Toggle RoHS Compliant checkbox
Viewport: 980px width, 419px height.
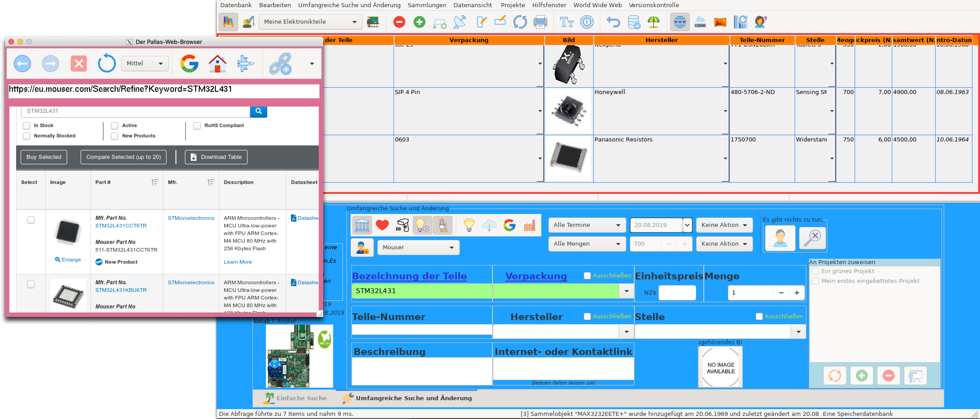click(197, 126)
